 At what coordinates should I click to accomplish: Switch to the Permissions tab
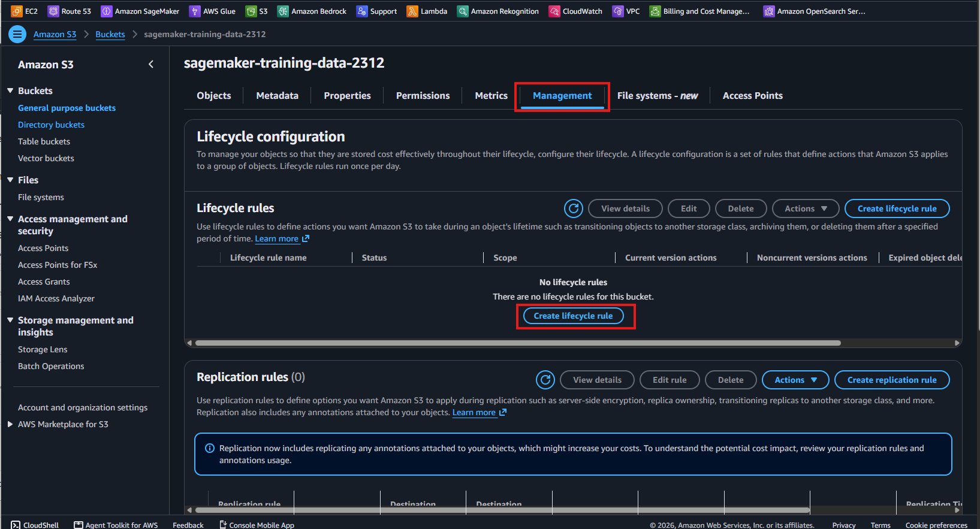423,96
